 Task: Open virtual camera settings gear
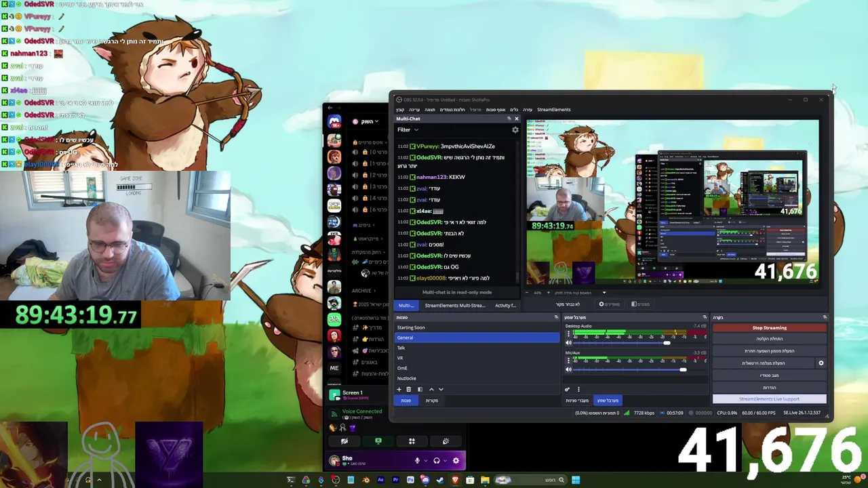click(821, 363)
